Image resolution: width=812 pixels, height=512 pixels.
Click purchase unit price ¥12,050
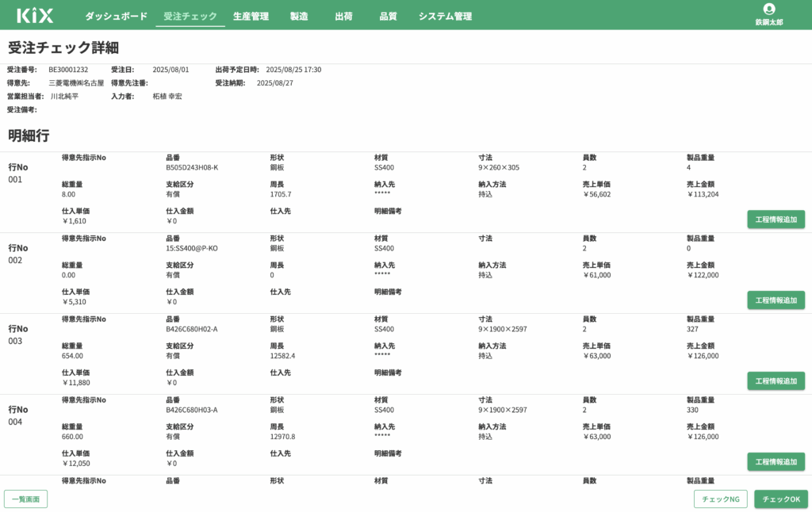point(75,464)
